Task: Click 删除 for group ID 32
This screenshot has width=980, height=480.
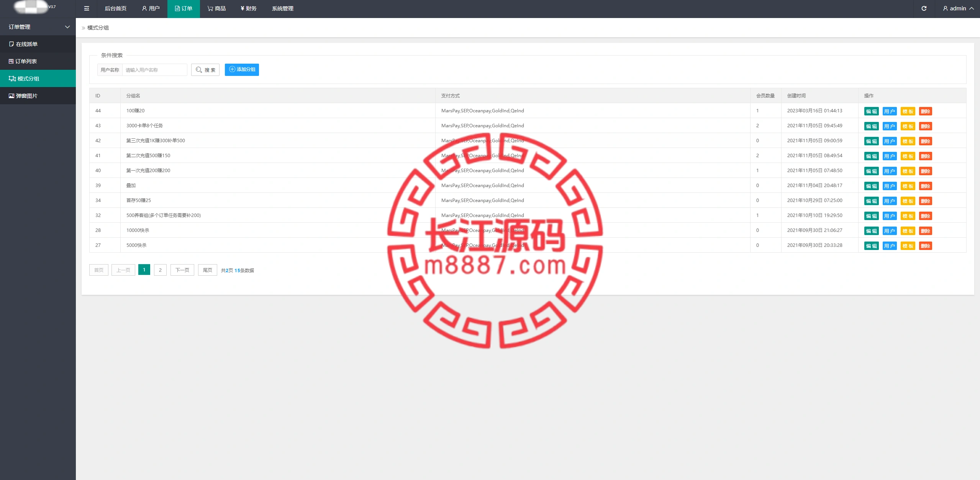Action: (926, 216)
